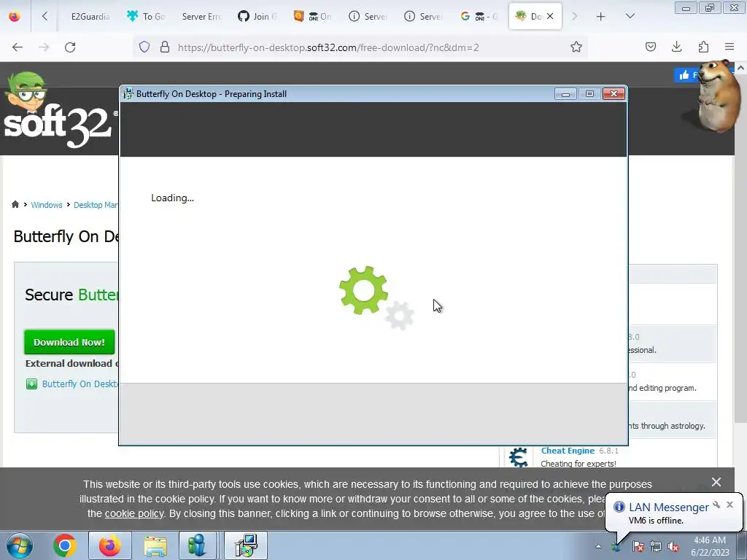
Task: Open the Firefox hamburger menu
Action: click(x=729, y=47)
